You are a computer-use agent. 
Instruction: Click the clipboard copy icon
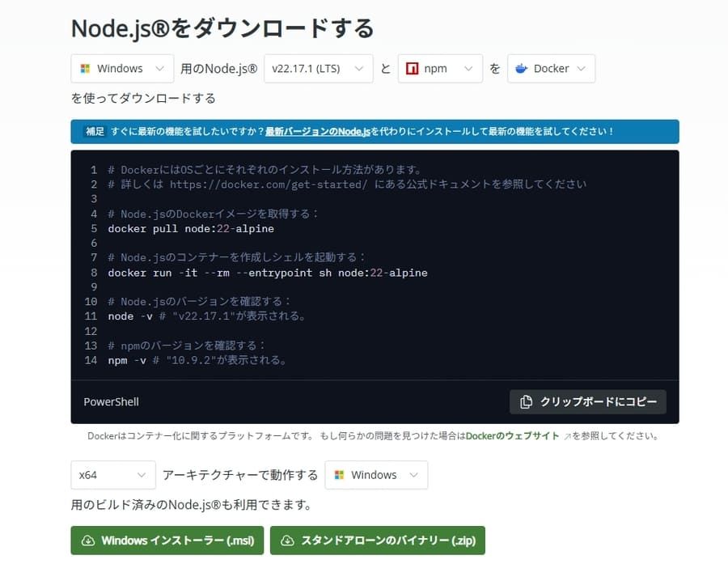pos(526,402)
